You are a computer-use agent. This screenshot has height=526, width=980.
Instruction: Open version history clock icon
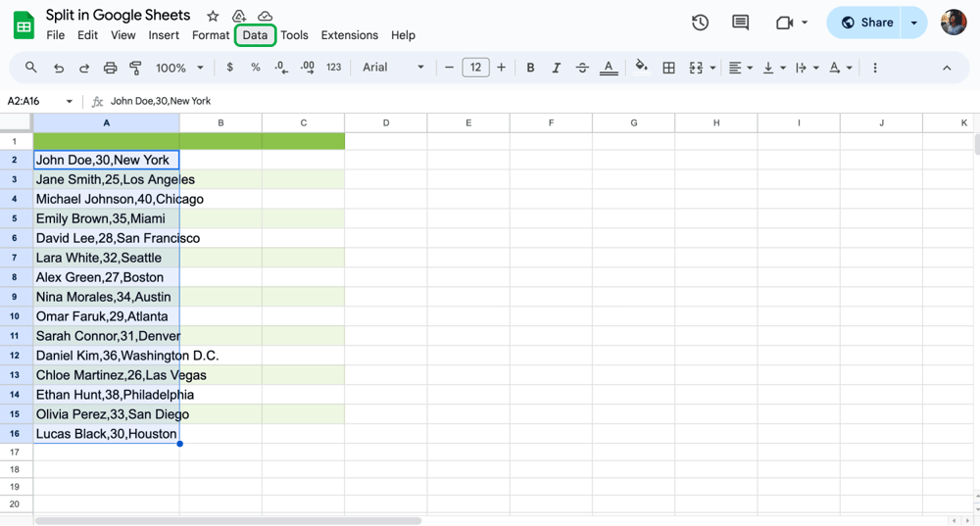(x=700, y=23)
